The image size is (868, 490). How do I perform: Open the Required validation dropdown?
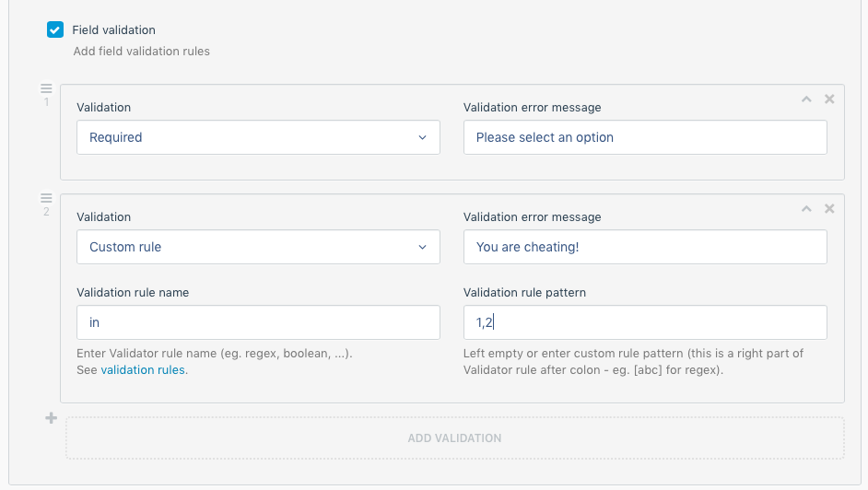point(258,137)
